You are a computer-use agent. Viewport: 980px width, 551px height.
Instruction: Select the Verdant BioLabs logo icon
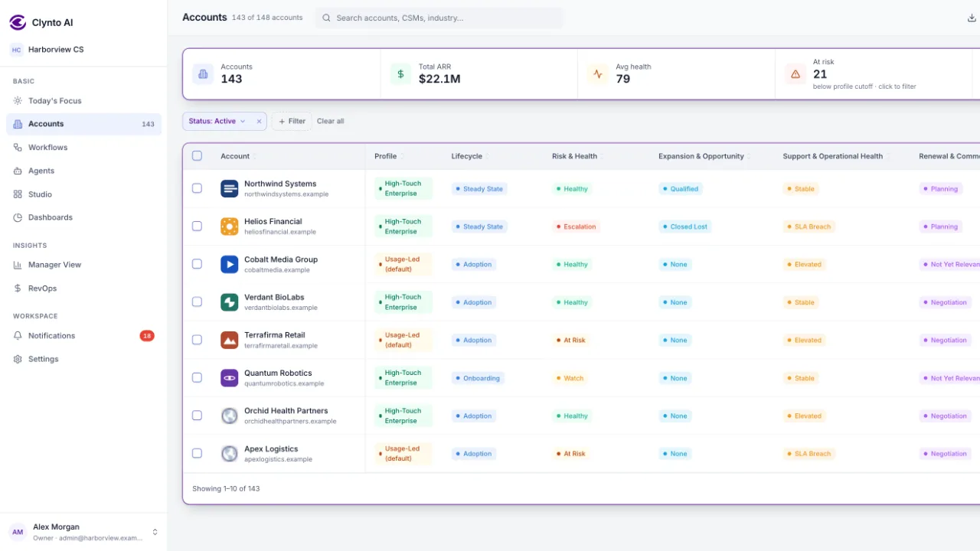pos(230,302)
